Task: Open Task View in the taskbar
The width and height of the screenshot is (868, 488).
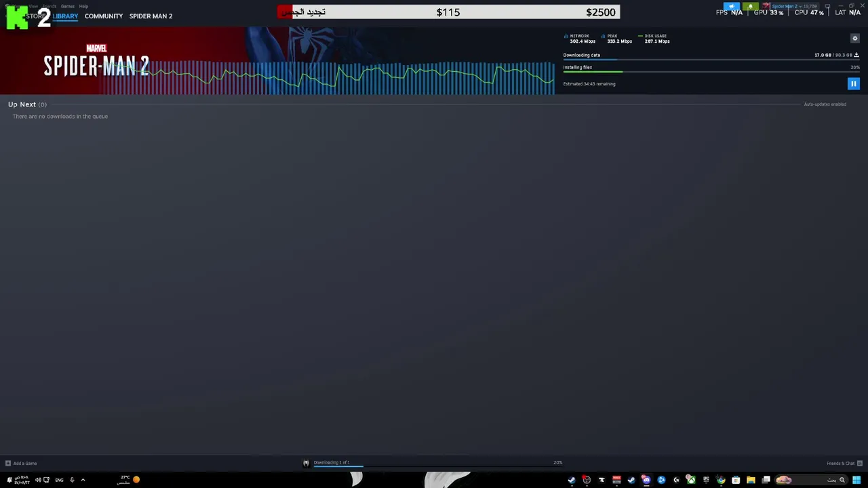Action: click(766, 480)
